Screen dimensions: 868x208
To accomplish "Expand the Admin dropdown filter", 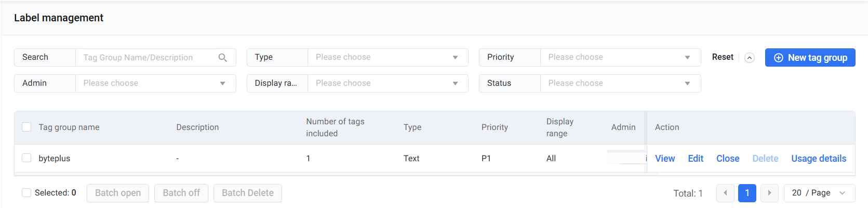I will click(155, 83).
